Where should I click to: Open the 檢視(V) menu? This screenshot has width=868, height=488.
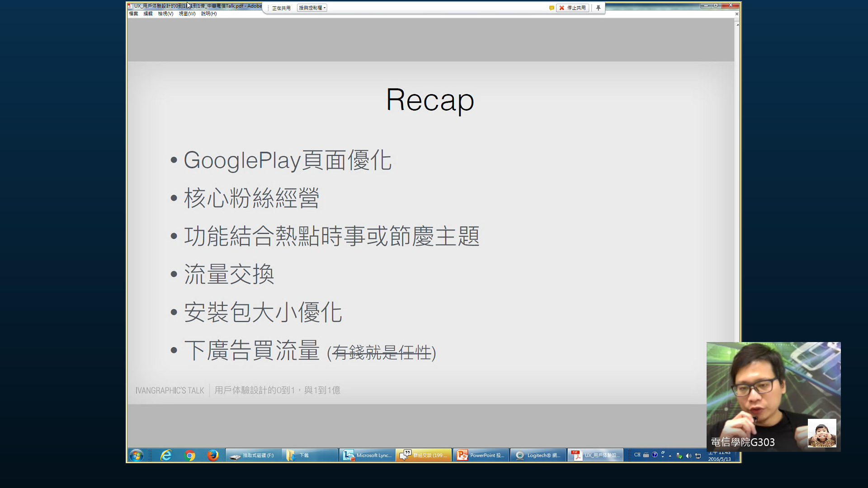(165, 14)
